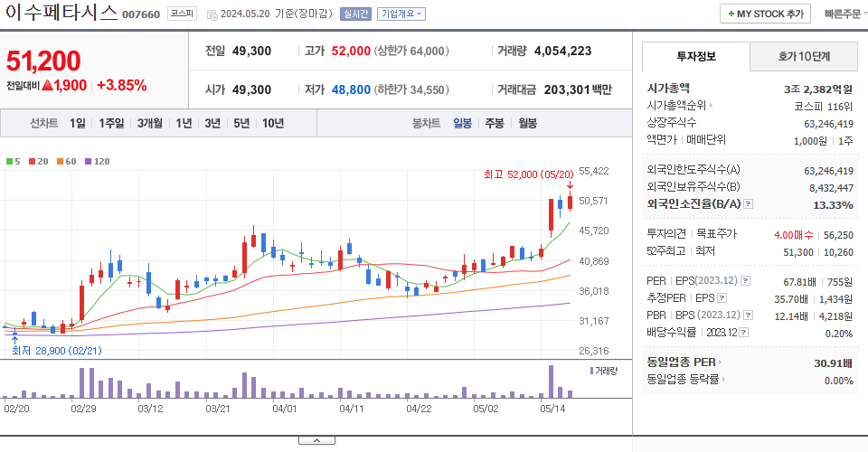
Task: Select the 1년 line chart range
Action: coord(184,123)
